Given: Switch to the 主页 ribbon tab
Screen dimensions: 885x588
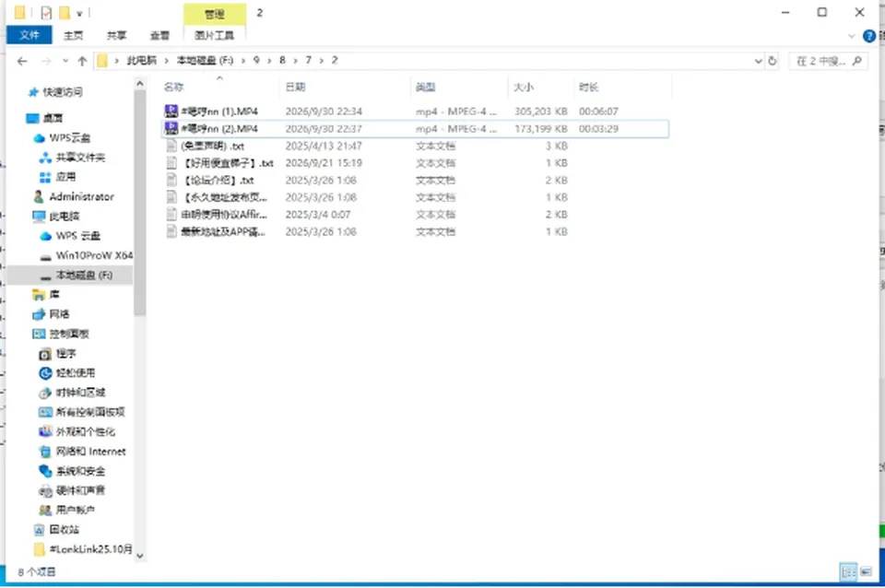Looking at the screenshot, I should (74, 36).
